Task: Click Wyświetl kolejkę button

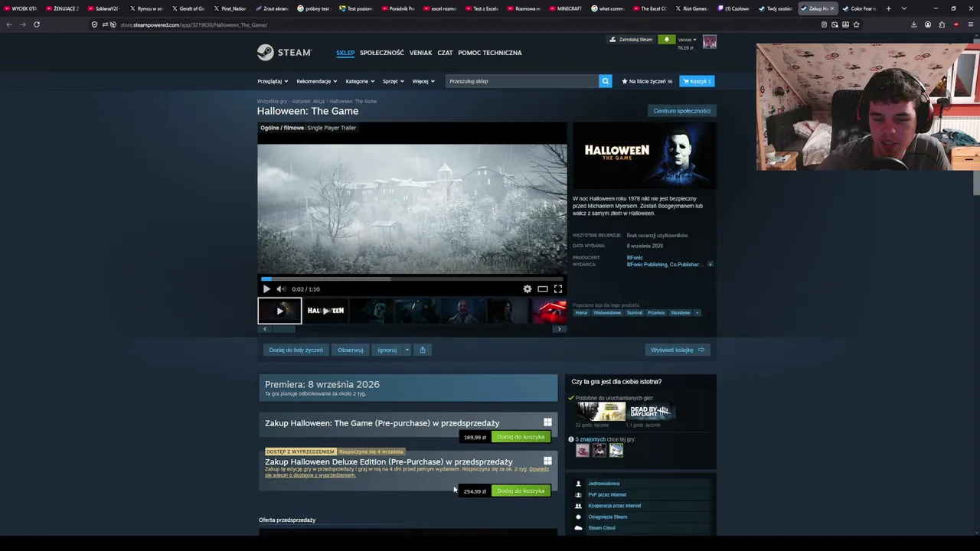Action: click(678, 350)
